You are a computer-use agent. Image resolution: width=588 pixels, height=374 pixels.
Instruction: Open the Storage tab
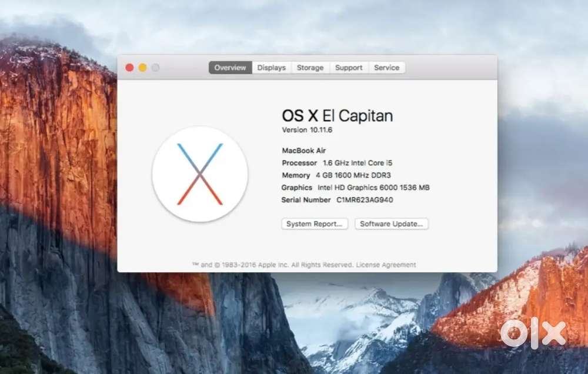310,68
